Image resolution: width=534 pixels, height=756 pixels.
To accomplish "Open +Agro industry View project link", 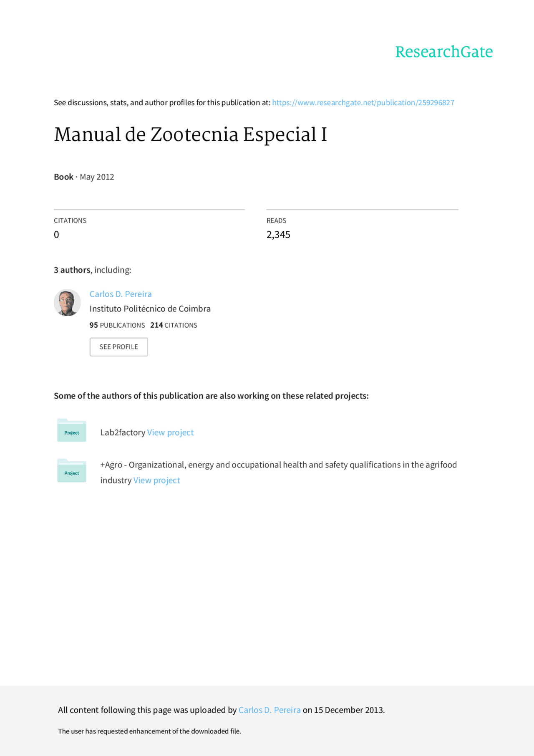I will pyautogui.click(x=156, y=480).
